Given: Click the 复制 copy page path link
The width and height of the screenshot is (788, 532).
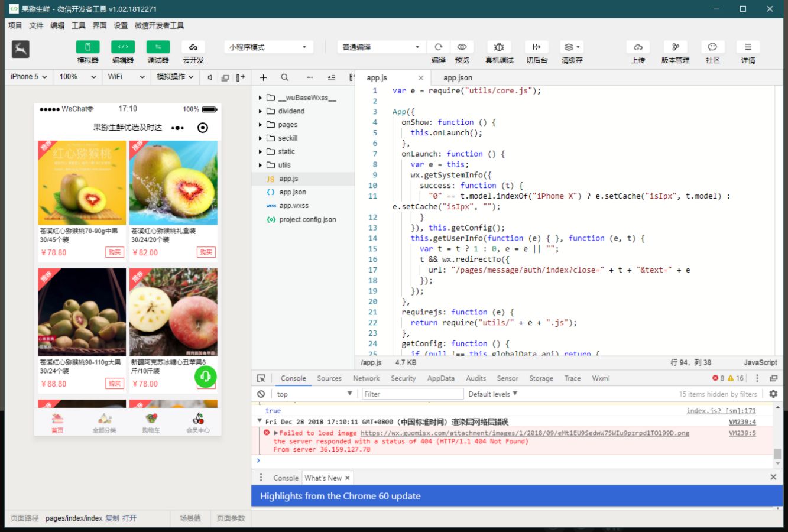Looking at the screenshot, I should pyautogui.click(x=112, y=518).
